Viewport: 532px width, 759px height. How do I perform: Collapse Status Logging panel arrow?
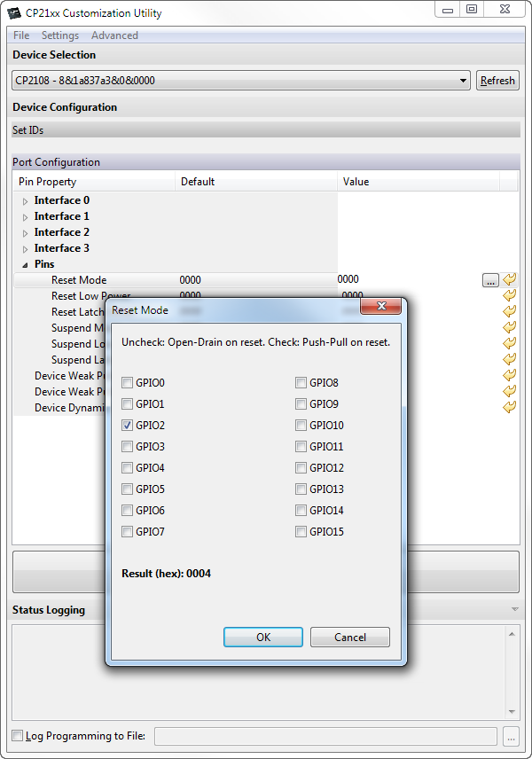[x=515, y=609]
